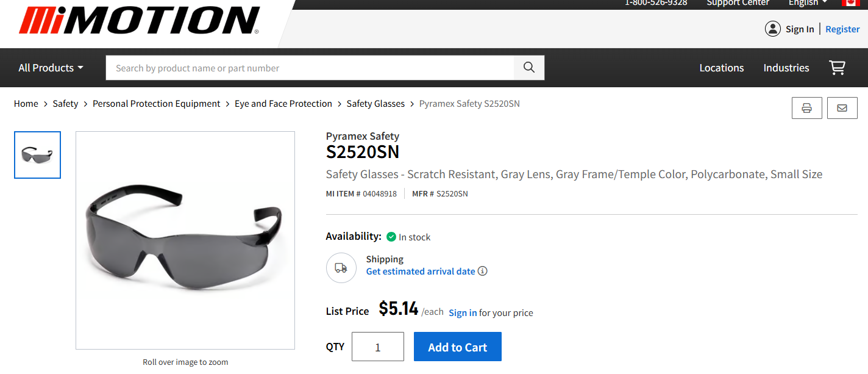Email this product page via envelope icon
The height and width of the screenshot is (374, 868).
[x=842, y=108]
